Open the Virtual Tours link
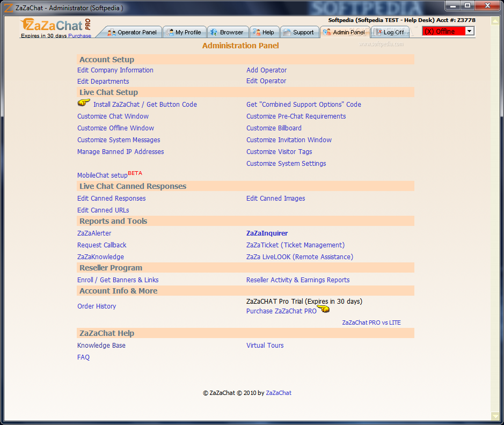Image resolution: width=504 pixels, height=425 pixels. click(265, 346)
